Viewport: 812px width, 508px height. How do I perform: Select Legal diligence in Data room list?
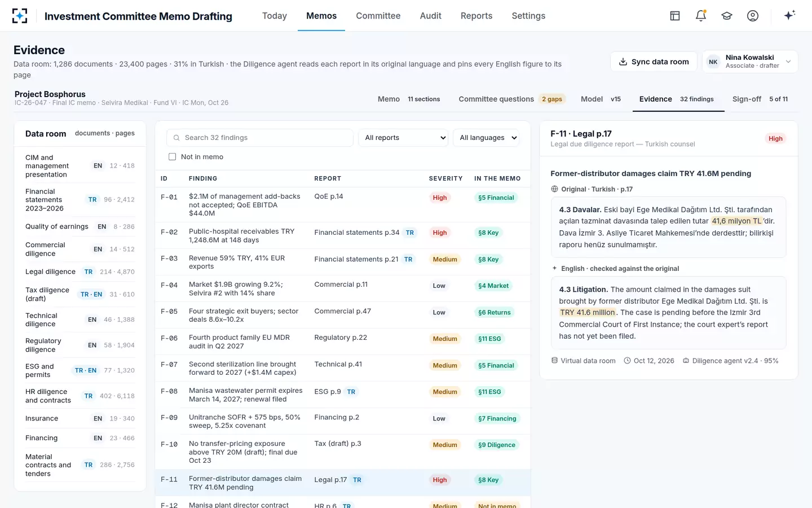click(x=80, y=271)
